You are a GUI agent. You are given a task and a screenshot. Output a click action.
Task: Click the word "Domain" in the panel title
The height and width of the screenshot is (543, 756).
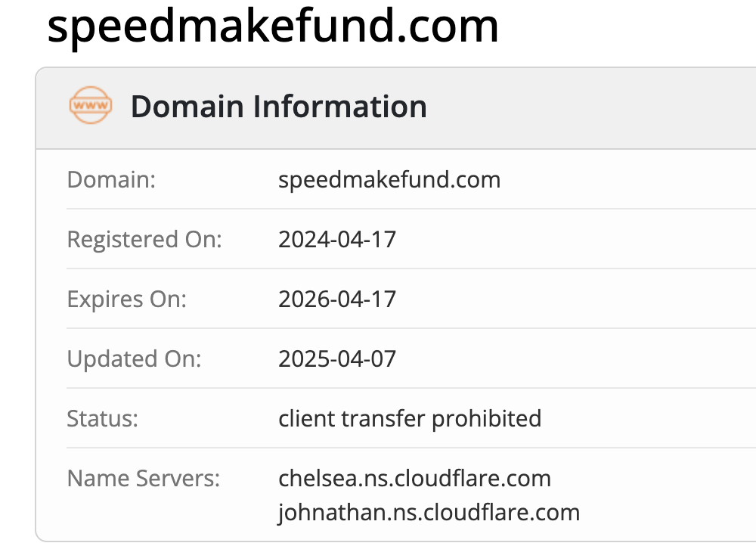187,107
